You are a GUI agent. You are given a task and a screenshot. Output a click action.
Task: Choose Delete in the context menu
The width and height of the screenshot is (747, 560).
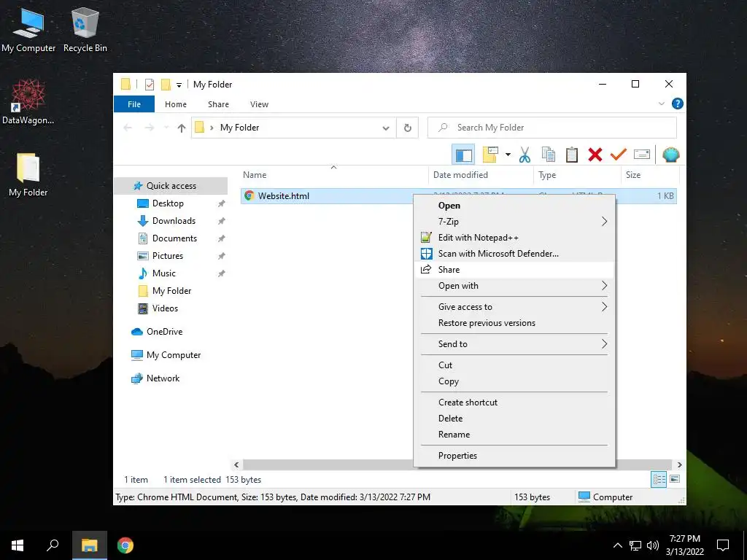coord(514,418)
